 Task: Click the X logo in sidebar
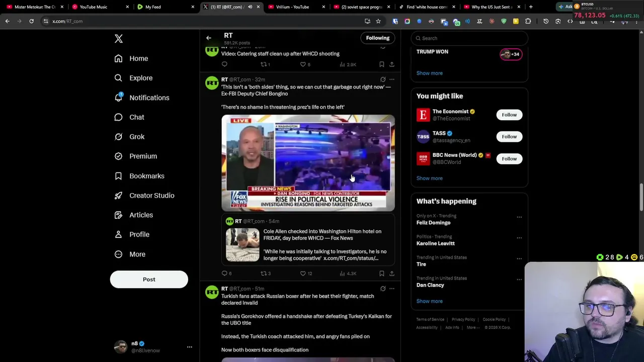point(119,39)
